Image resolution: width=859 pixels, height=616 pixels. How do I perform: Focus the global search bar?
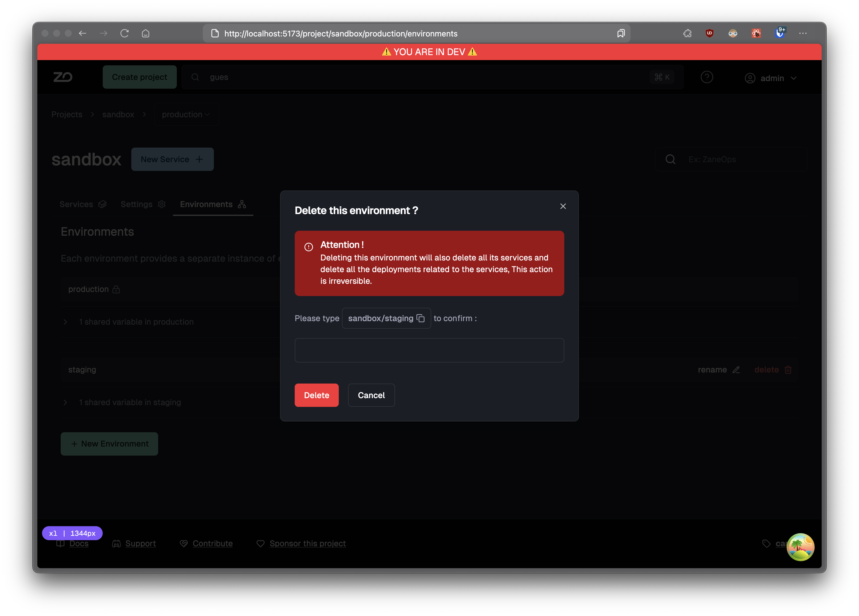coord(432,77)
